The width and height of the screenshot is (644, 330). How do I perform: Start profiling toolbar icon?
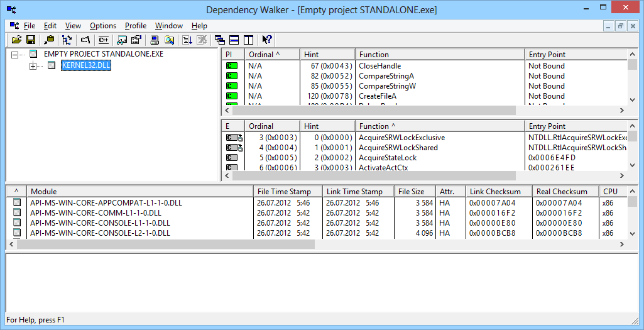pos(187,40)
